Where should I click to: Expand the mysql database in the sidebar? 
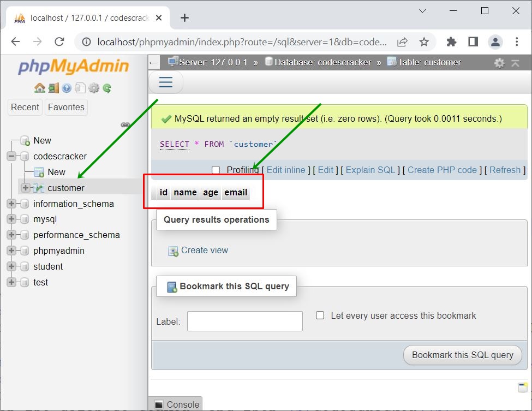pos(12,219)
